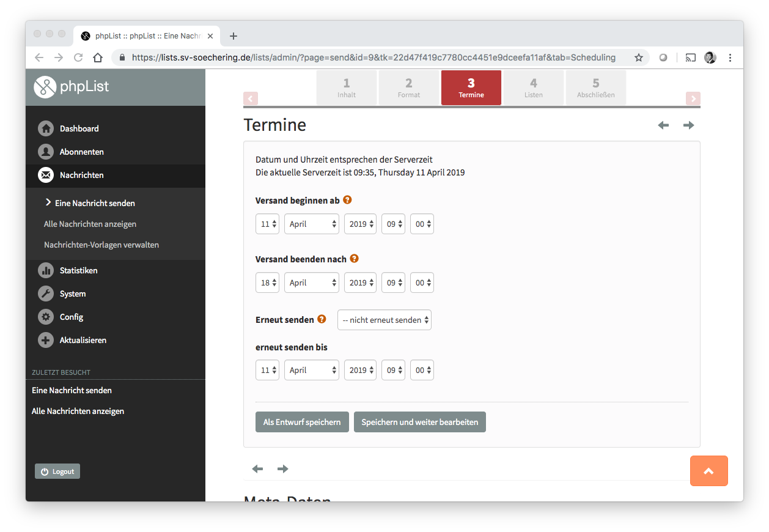The width and height of the screenshot is (769, 532).
Task: Open day dropdown under 'Versand beginnen ab'
Action: click(267, 224)
